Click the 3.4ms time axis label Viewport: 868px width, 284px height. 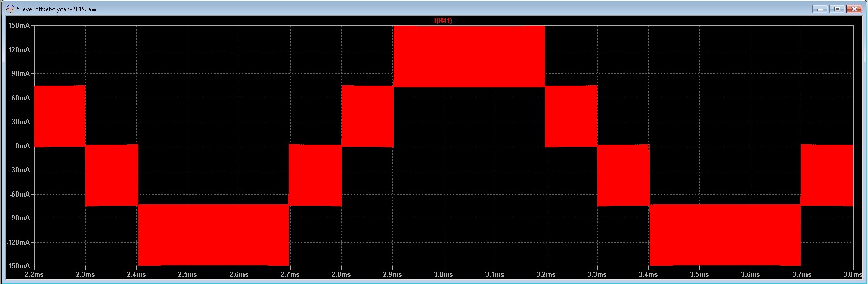pyautogui.click(x=648, y=275)
